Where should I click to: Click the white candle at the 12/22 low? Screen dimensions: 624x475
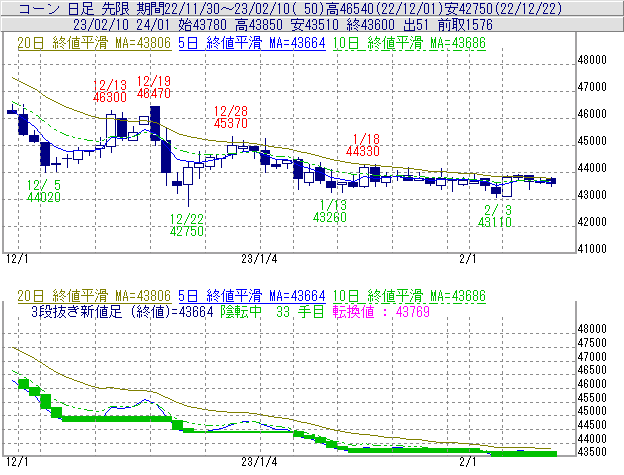point(188,176)
